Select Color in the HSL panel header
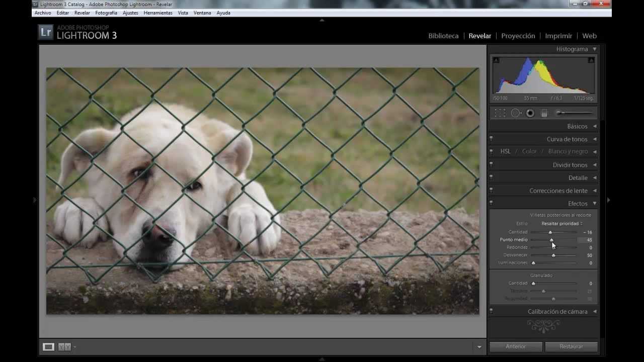The image size is (644, 362). (x=529, y=151)
